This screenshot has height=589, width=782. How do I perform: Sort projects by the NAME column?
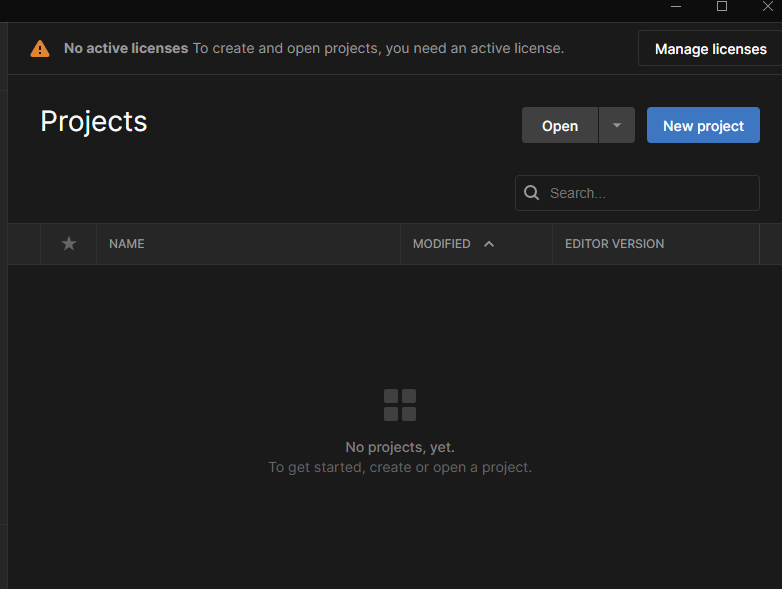point(127,244)
